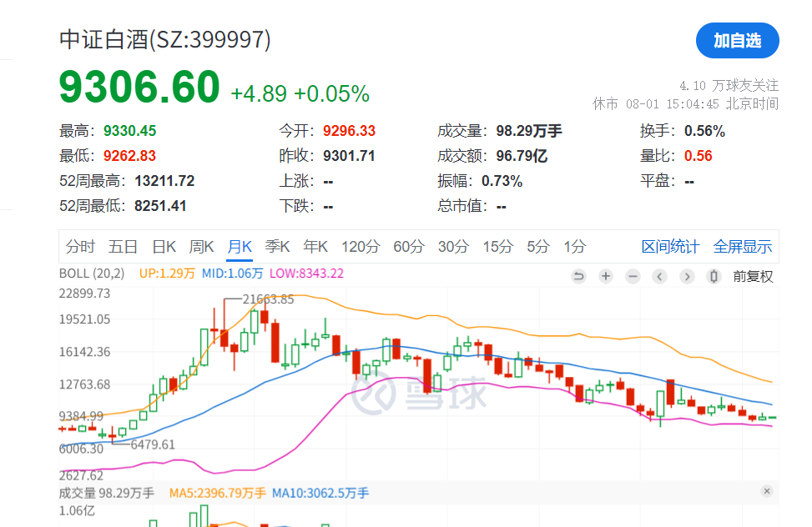Click the y-axis label 22899.73
Viewport: 812px width, 527px height.
point(84,294)
